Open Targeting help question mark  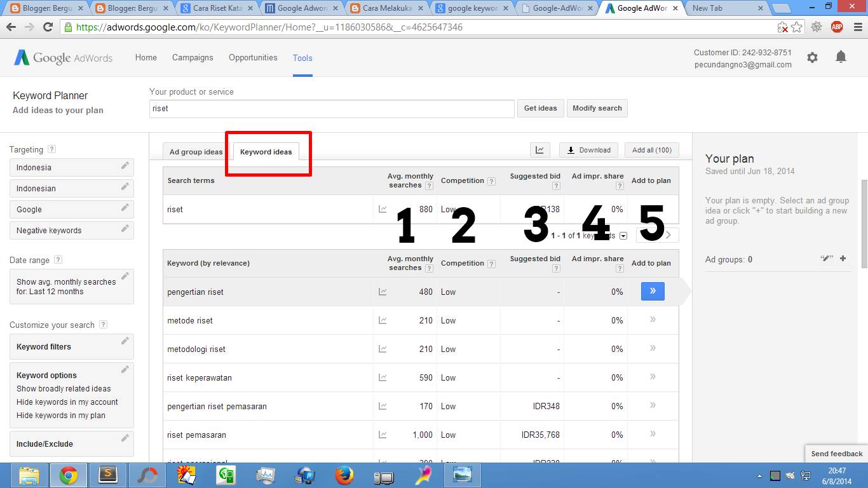pos(51,149)
